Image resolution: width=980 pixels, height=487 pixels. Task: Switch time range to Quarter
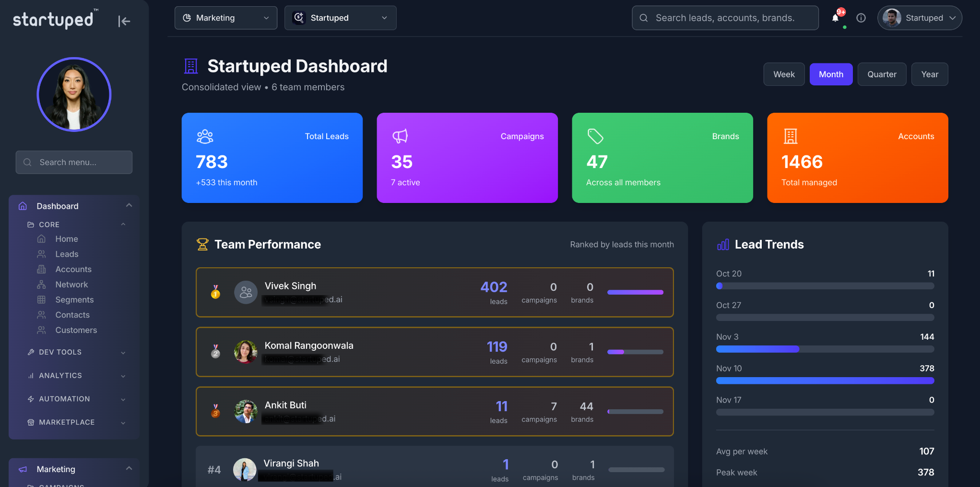(882, 74)
